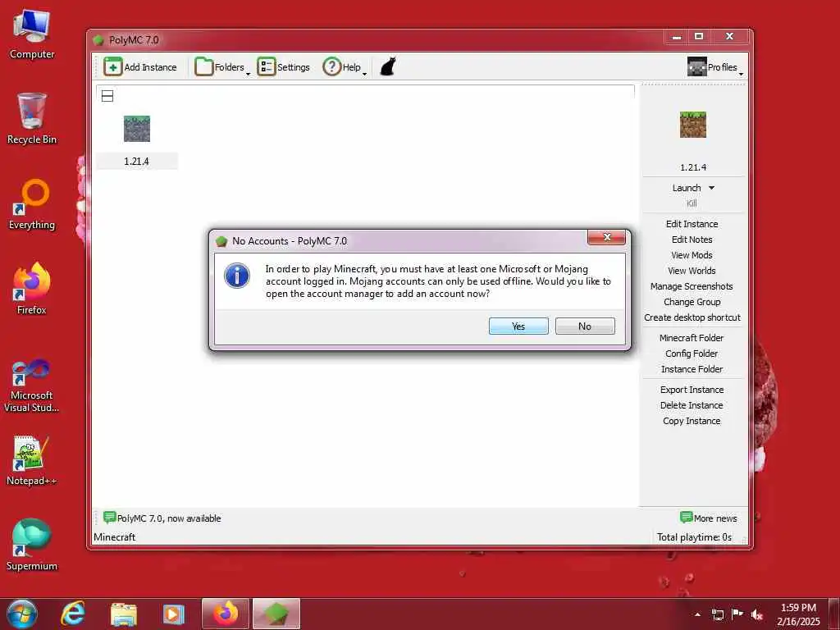Screen dimensions: 840x630
Task: Open Microsoft Visual Studio desktop shortcut
Action: [32, 386]
